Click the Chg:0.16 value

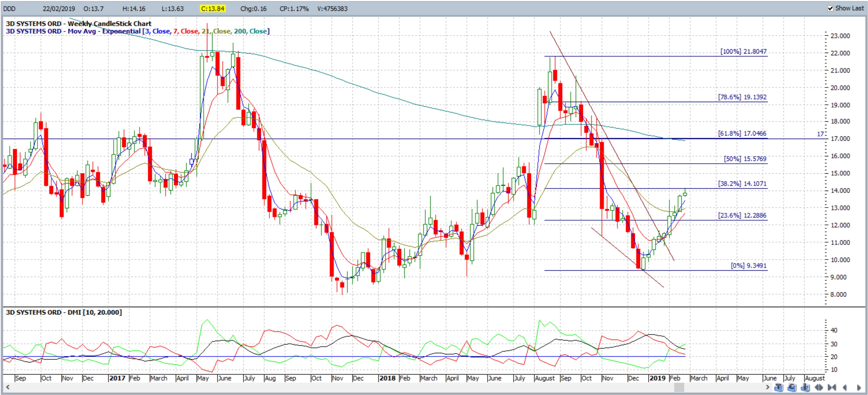coord(253,9)
